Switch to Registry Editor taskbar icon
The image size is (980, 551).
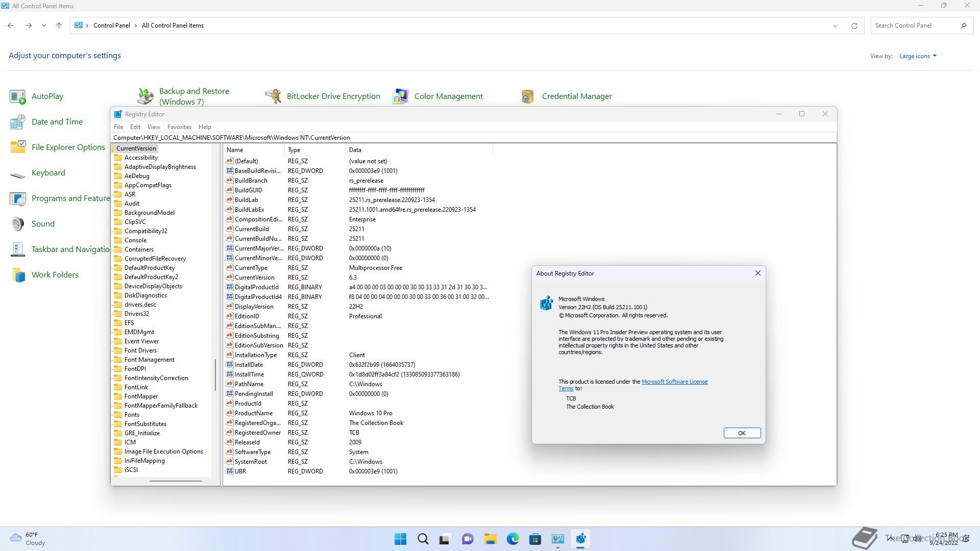coord(580,539)
